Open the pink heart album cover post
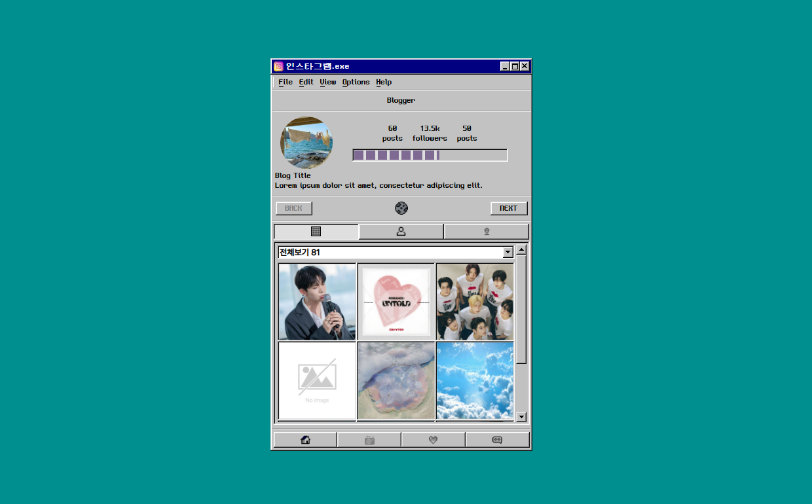812x504 pixels. click(x=396, y=302)
